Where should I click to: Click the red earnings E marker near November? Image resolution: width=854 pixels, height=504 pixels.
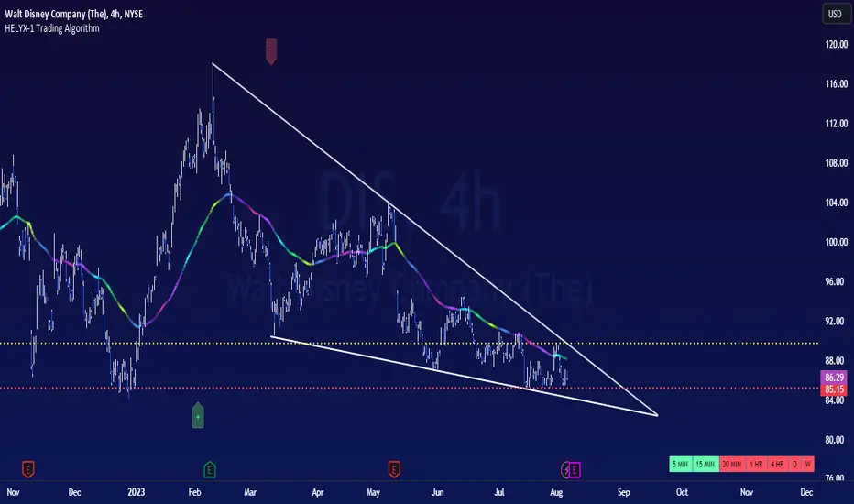(27, 468)
